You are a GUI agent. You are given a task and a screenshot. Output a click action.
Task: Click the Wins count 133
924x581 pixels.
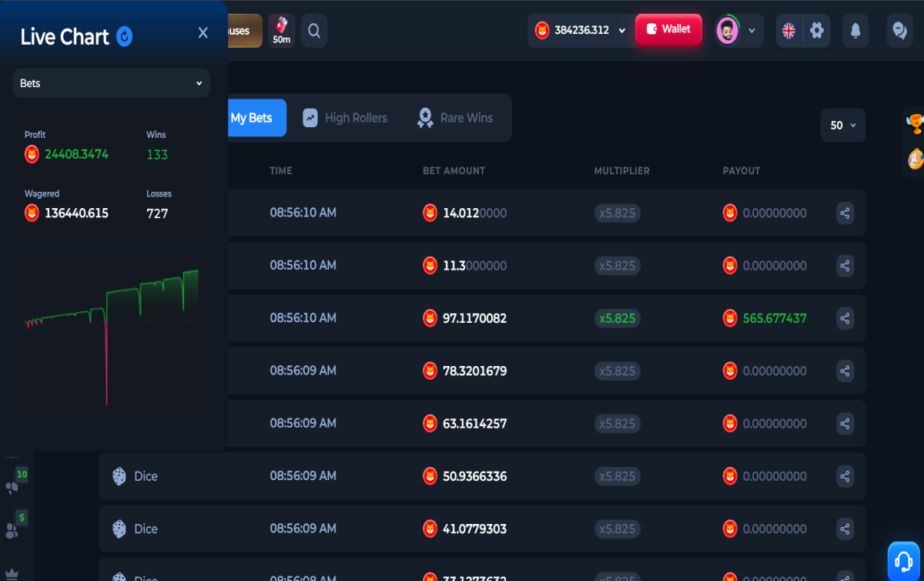coord(157,154)
